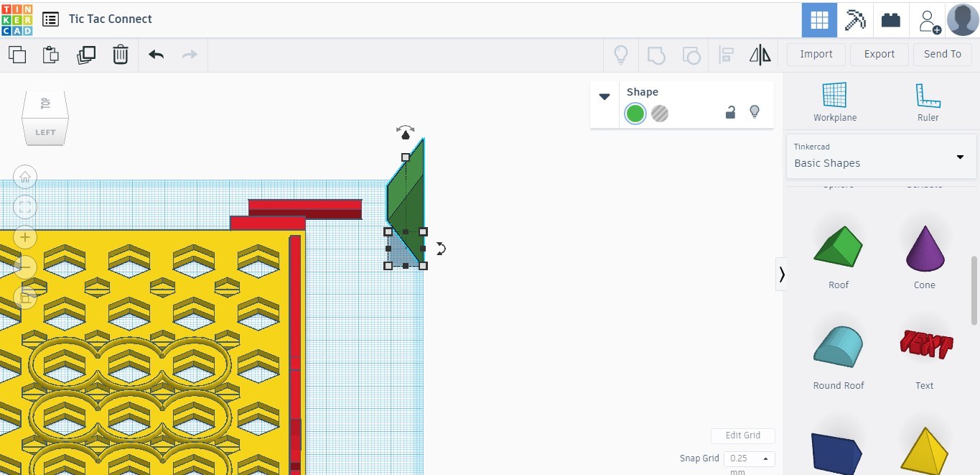This screenshot has height=475, width=980.
Task: Click the Group shapes icon
Action: 656,55
